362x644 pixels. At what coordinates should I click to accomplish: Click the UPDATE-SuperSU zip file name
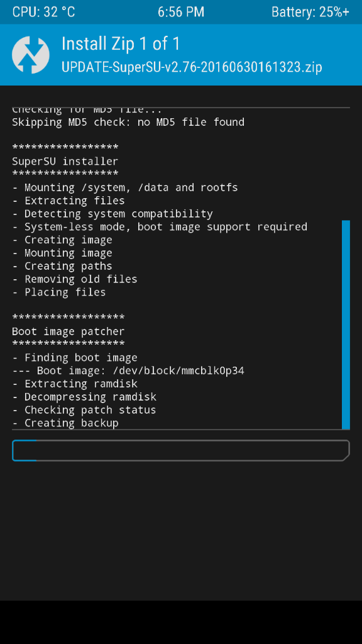coord(192,67)
